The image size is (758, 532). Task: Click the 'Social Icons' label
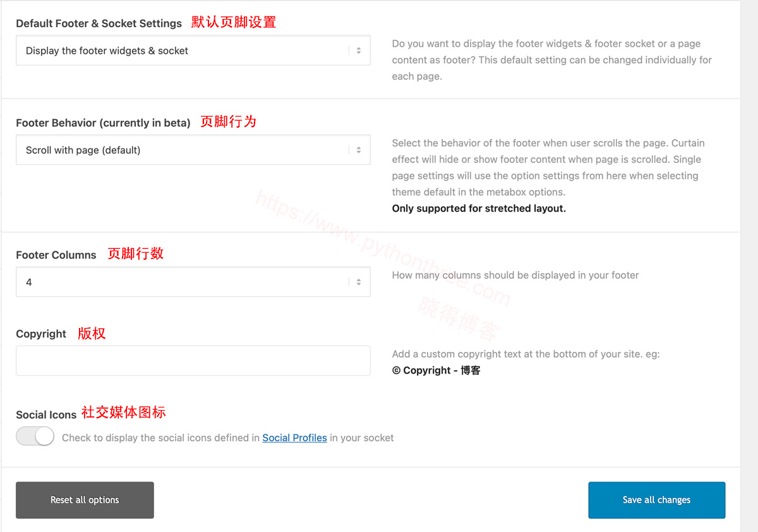coord(46,415)
